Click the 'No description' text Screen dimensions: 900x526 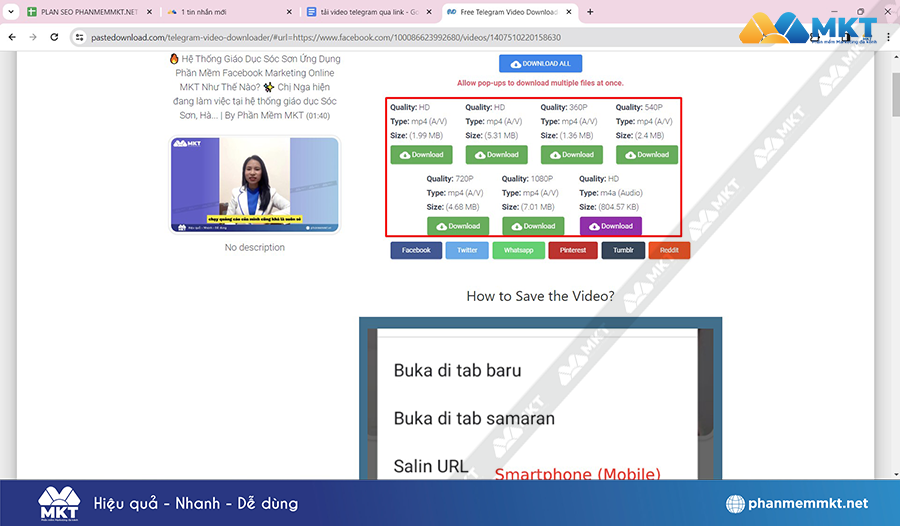[x=255, y=247]
